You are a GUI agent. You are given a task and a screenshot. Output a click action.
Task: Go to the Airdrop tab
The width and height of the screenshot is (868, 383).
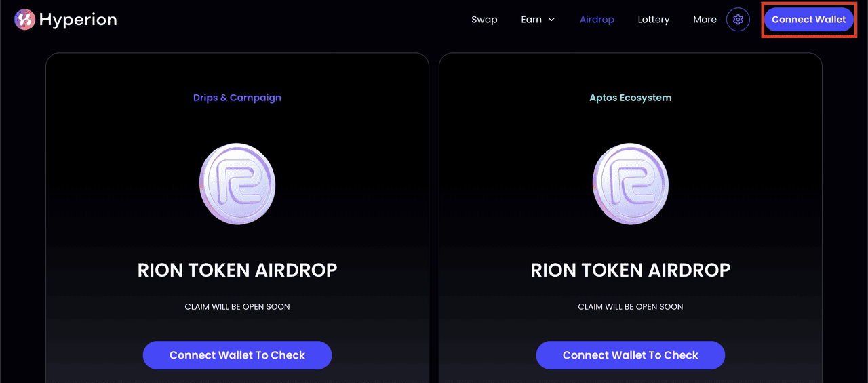pyautogui.click(x=597, y=20)
